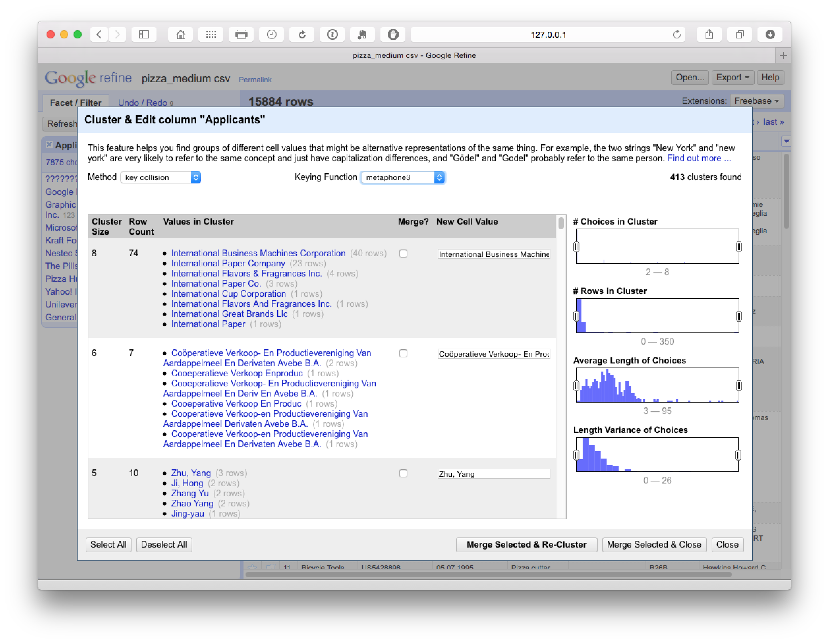
Task: Grab right handle of Rows in Cluster slider
Action: pos(738,316)
